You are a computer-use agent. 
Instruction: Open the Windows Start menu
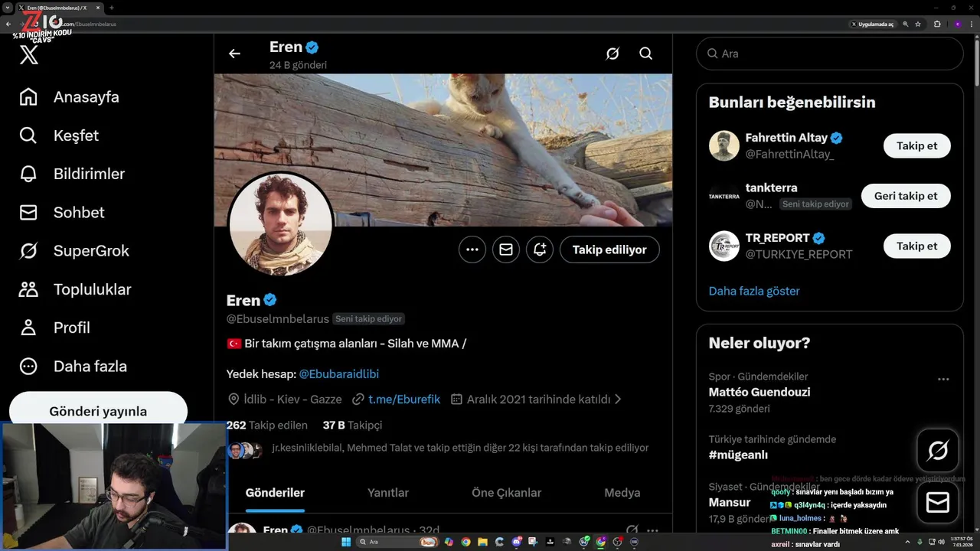tap(346, 542)
